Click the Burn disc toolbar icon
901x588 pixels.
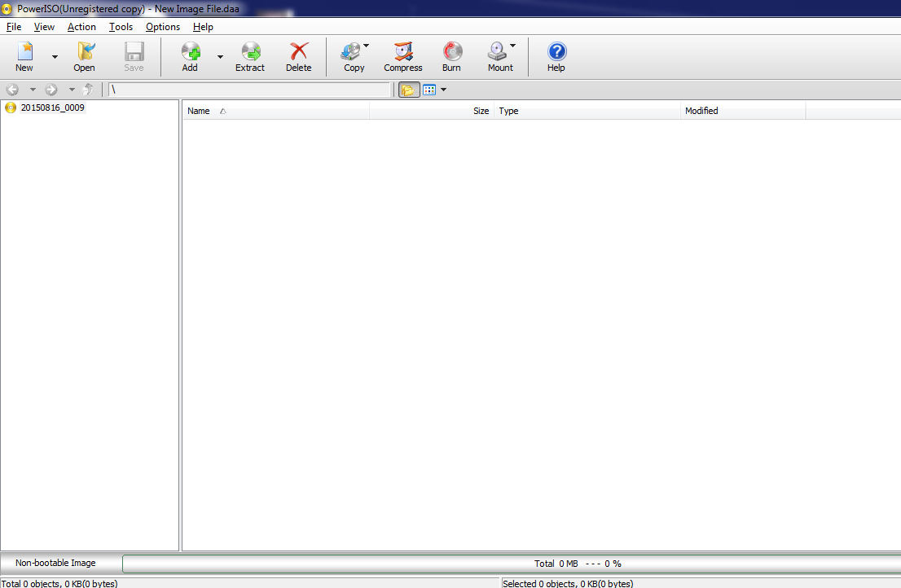pyautogui.click(x=452, y=51)
